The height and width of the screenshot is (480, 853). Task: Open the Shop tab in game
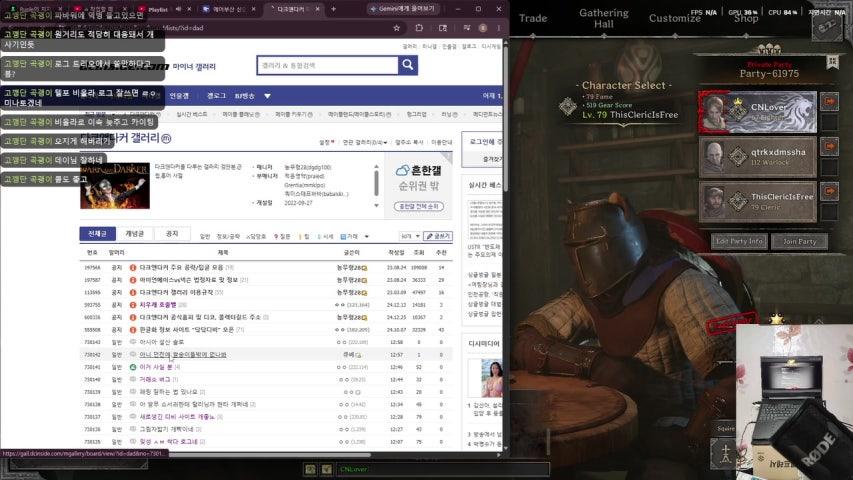(746, 19)
